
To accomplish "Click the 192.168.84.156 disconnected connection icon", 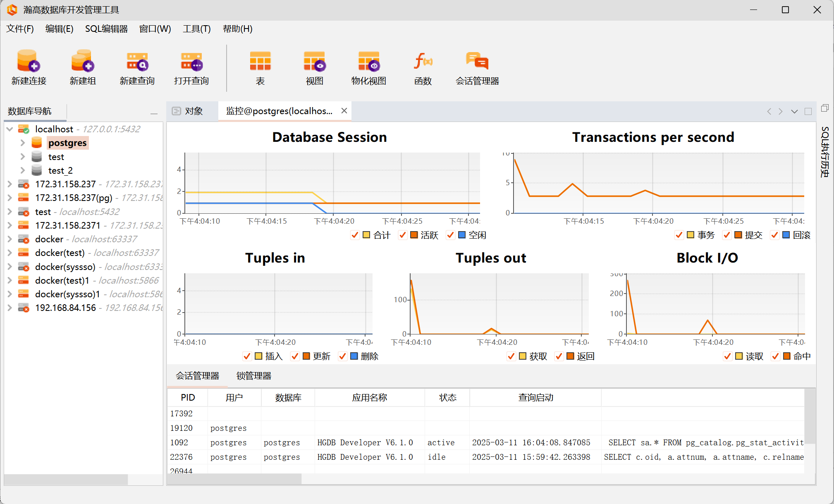I will point(24,308).
